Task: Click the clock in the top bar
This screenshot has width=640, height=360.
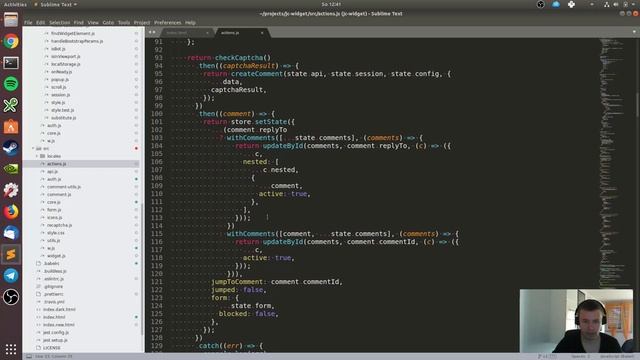Action: [x=331, y=4]
